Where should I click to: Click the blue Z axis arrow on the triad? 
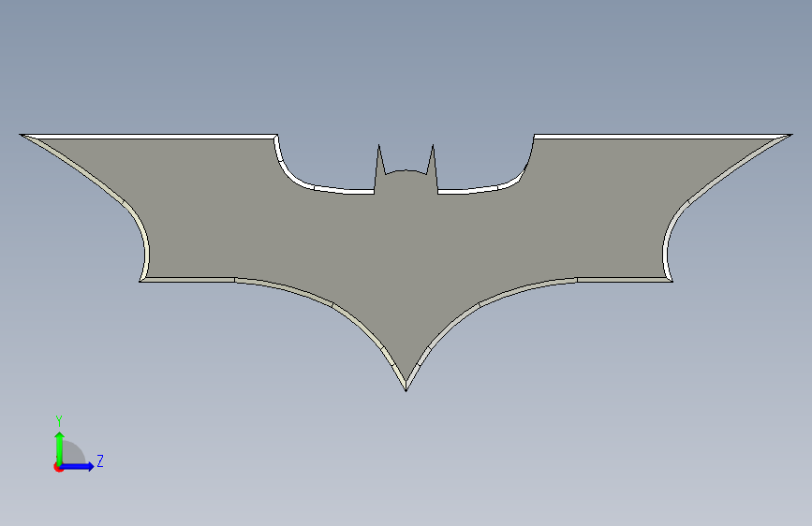78,466
